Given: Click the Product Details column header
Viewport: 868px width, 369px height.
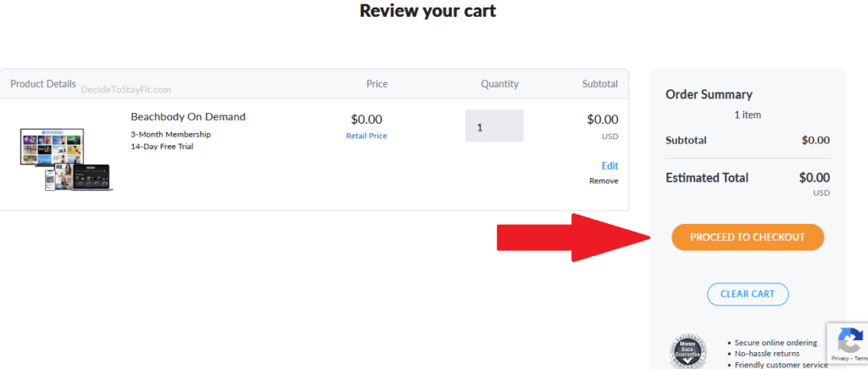Looking at the screenshot, I should (x=43, y=84).
